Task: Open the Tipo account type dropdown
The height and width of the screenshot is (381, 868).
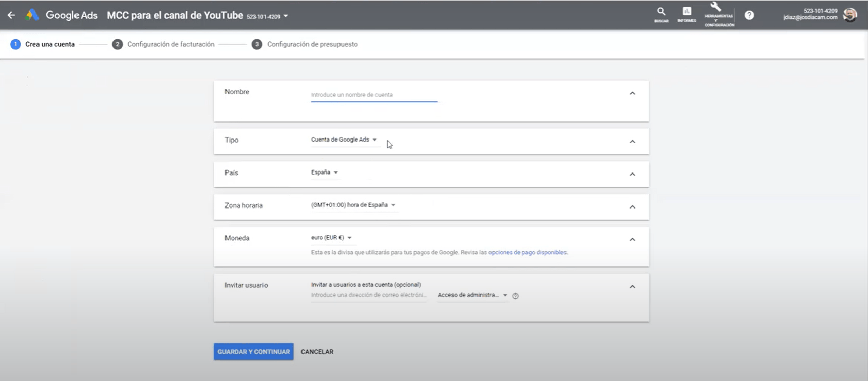Action: (344, 140)
